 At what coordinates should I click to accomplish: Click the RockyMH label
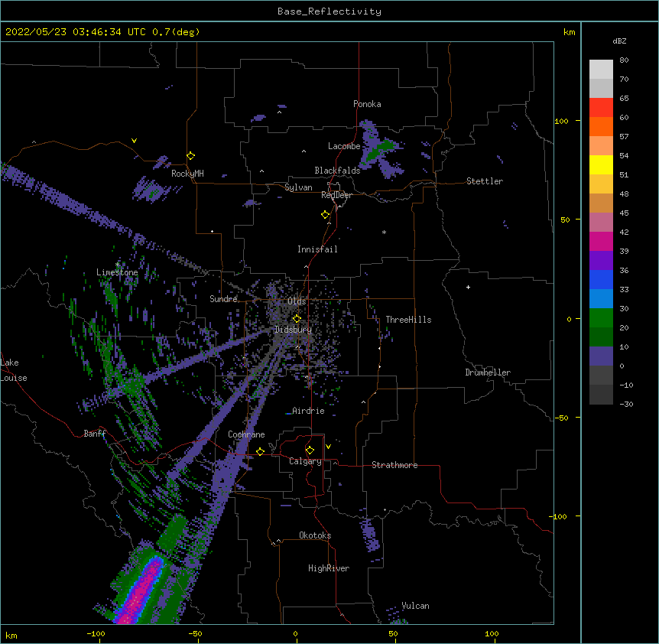point(187,174)
